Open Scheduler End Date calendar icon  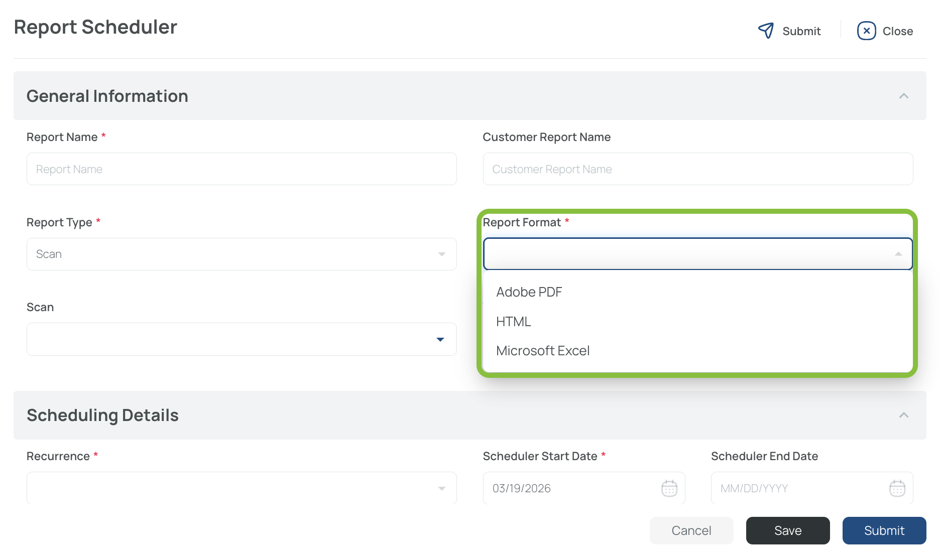click(x=897, y=488)
